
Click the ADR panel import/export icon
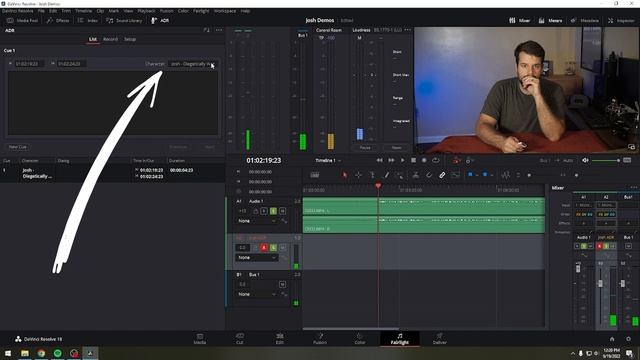pos(207,30)
